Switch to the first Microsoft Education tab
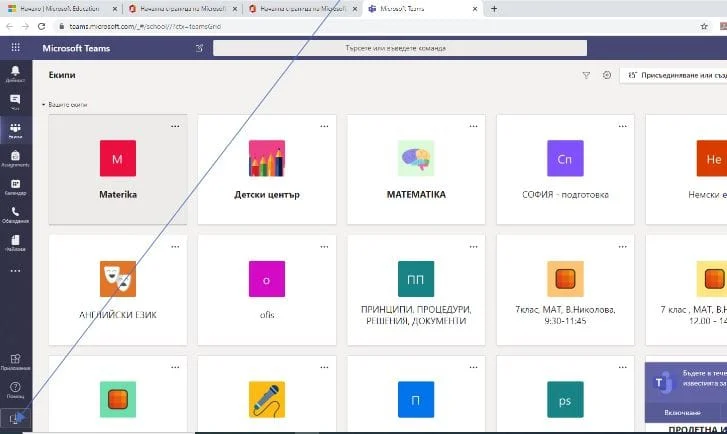Viewport: 727px width, 434px height. (x=61, y=9)
